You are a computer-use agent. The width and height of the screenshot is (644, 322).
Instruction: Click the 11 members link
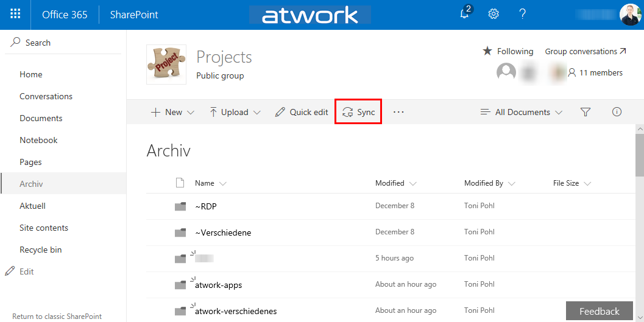click(595, 72)
